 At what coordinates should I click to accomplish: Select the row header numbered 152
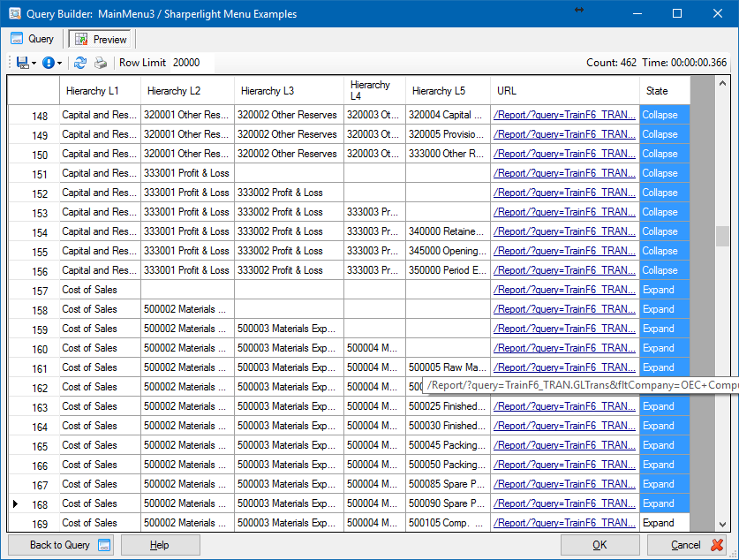tap(34, 193)
